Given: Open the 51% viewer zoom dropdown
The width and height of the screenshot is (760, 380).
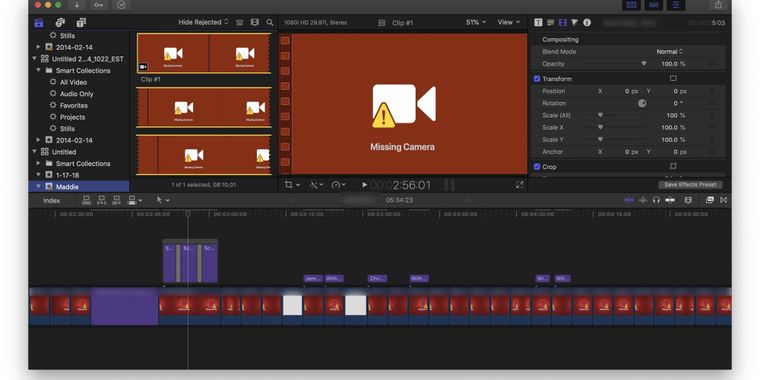Looking at the screenshot, I should click(x=475, y=22).
